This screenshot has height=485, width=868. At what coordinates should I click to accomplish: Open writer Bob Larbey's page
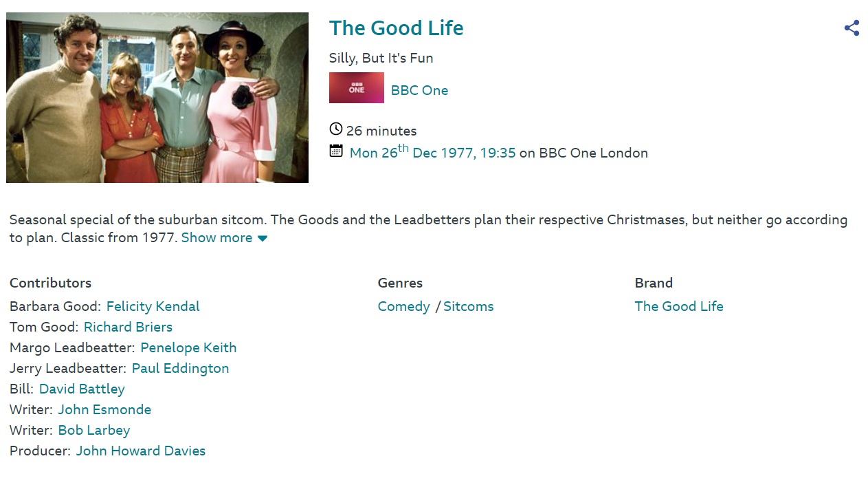[x=94, y=431]
